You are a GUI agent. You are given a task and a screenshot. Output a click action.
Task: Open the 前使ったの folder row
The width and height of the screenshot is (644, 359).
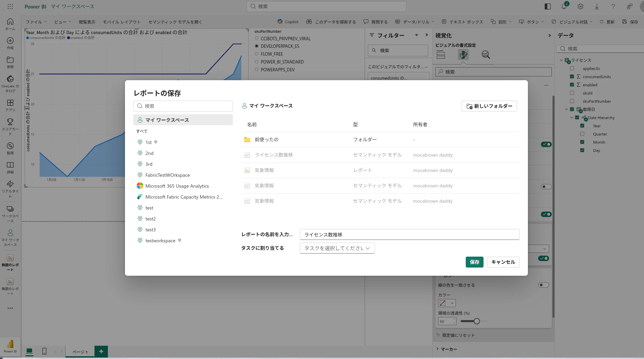click(x=380, y=140)
